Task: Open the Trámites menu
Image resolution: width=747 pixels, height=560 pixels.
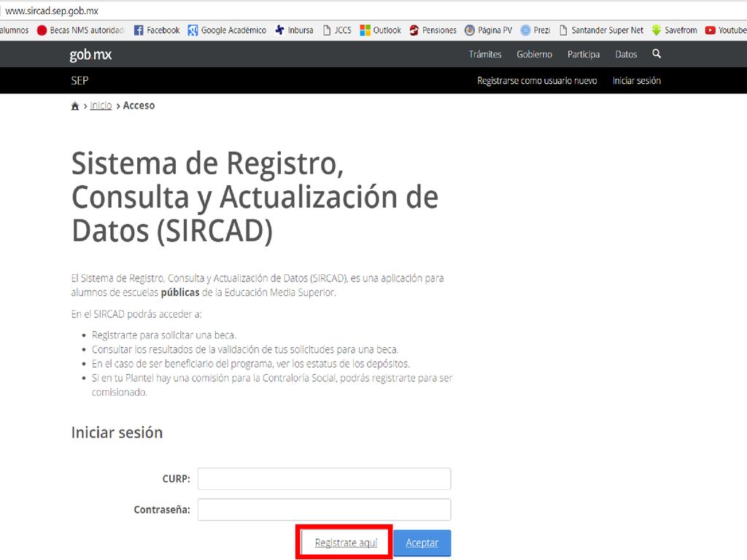Action: [485, 54]
